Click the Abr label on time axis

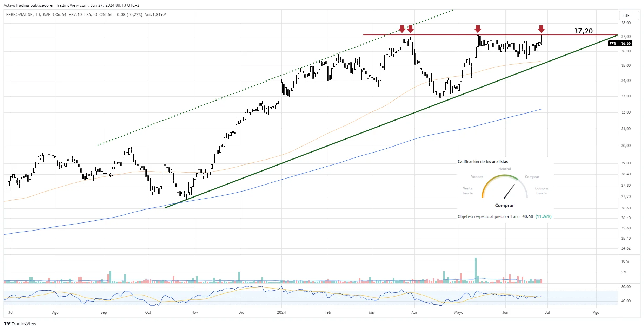click(414, 312)
